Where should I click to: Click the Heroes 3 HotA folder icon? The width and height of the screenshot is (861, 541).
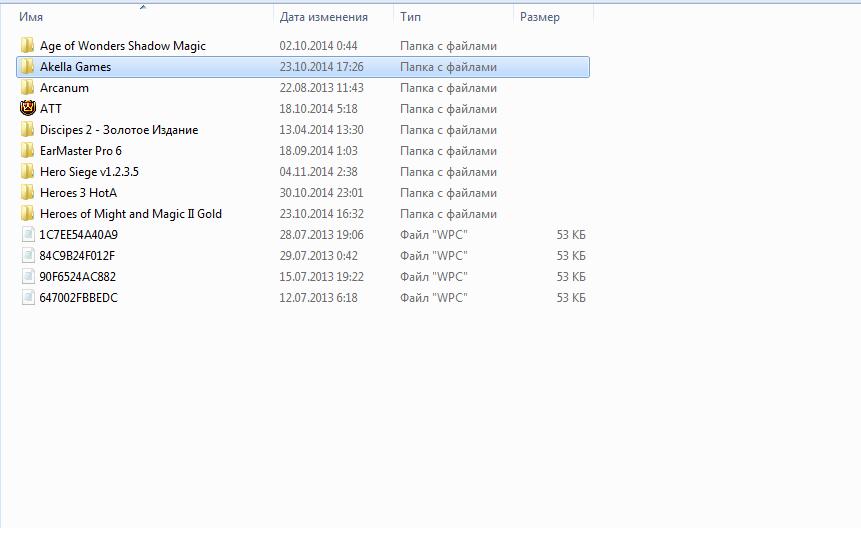27,193
